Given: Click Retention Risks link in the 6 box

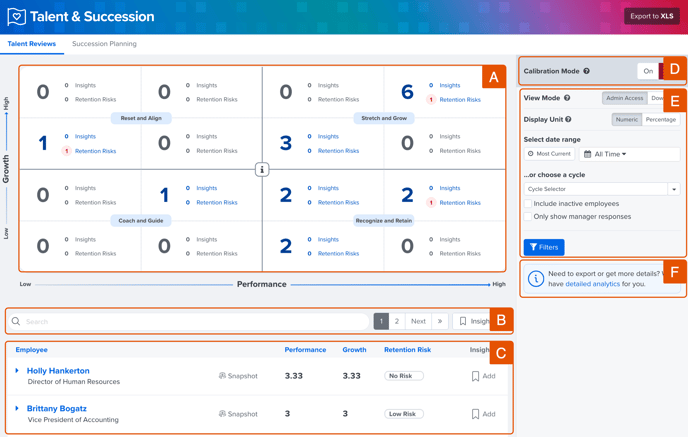Looking at the screenshot, I should point(460,100).
